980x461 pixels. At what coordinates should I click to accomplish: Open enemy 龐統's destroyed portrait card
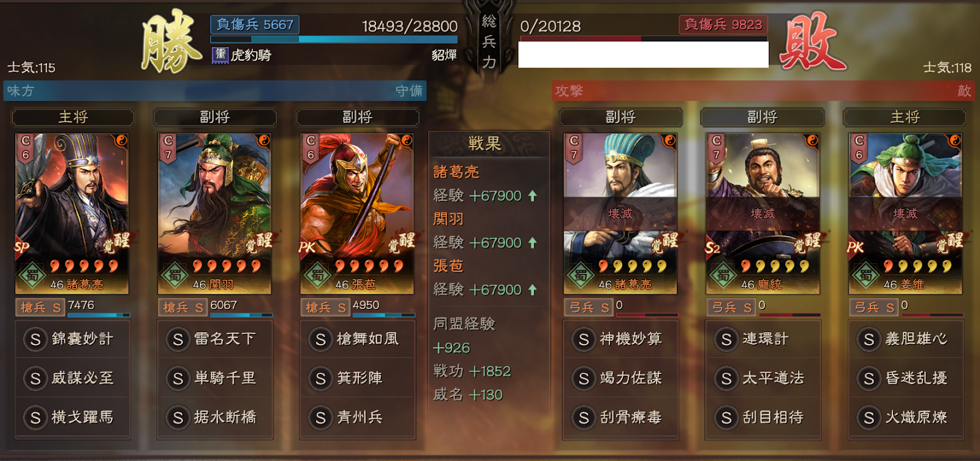(x=763, y=213)
